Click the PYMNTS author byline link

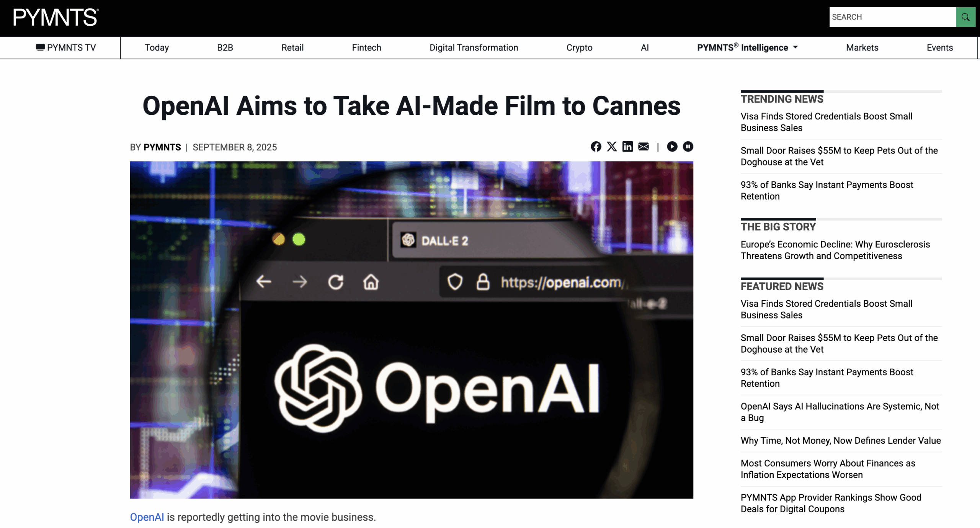coord(162,147)
